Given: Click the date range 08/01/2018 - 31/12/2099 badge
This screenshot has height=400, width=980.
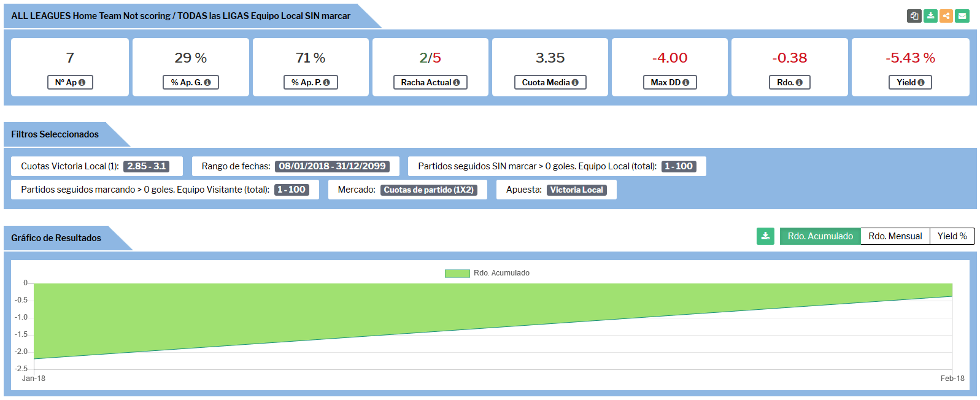Looking at the screenshot, I should pos(332,166).
